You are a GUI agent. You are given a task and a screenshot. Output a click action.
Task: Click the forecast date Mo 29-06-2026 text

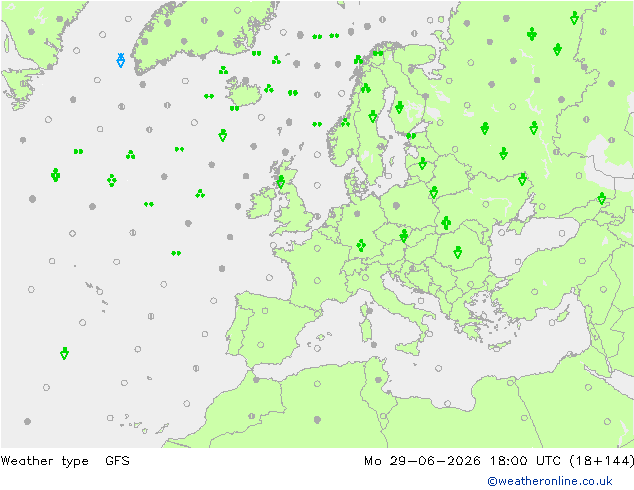(422, 460)
